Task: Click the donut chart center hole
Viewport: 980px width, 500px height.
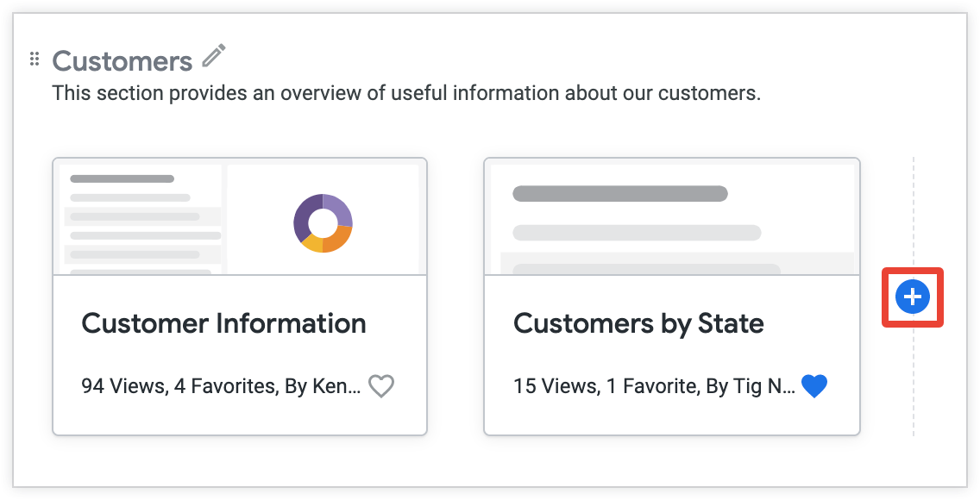Action: [323, 223]
